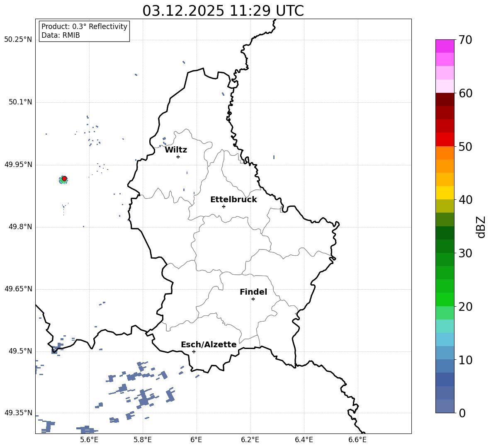
Task: Click the 50.1°N latitude label
Action: 20,102
